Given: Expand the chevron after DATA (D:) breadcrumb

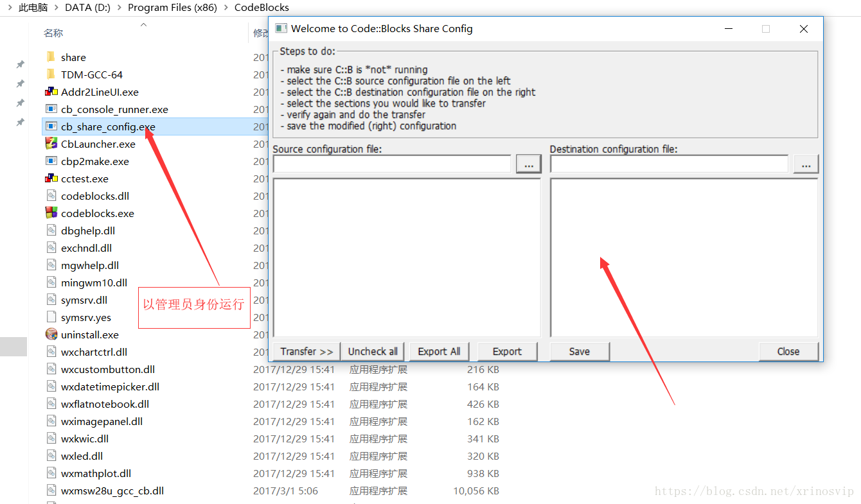Looking at the screenshot, I should 120,8.
